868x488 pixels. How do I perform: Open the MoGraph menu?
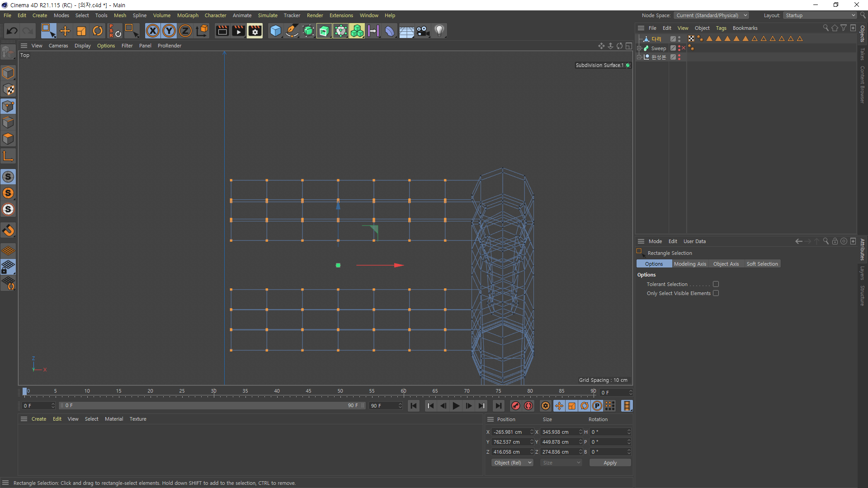tap(187, 15)
